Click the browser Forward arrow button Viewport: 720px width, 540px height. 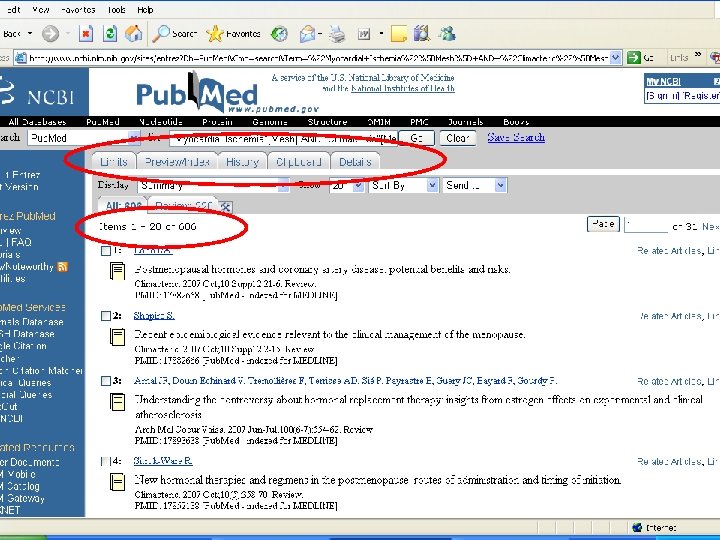51,34
